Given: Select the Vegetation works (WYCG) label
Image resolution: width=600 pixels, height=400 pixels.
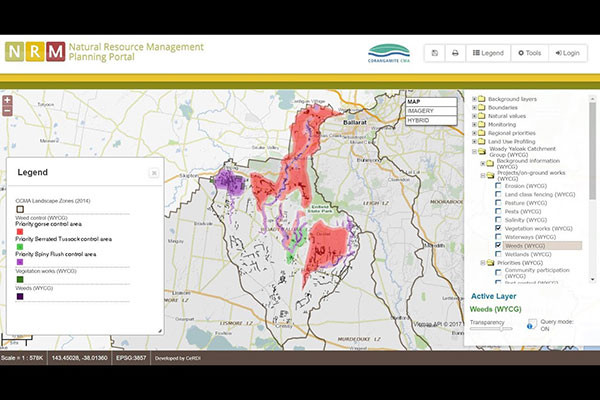Looking at the screenshot, I should [538, 229].
